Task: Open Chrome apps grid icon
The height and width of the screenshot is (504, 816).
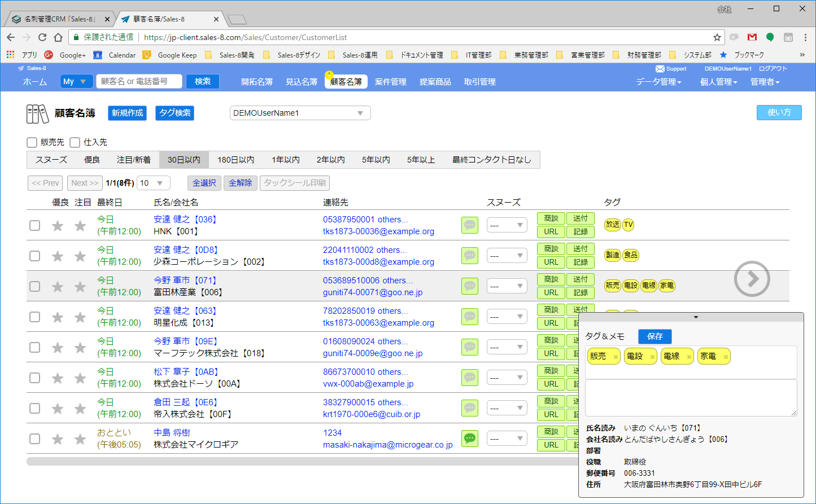Action: coord(10,55)
